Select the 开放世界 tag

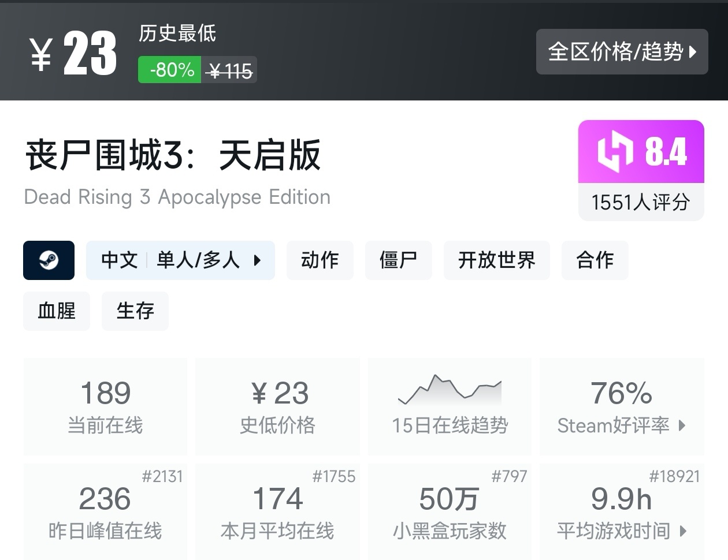[496, 260]
